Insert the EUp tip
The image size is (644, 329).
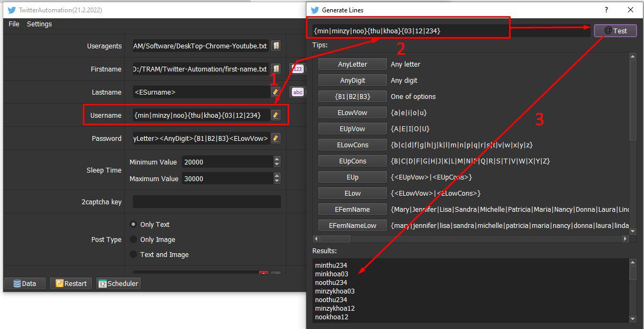click(353, 177)
